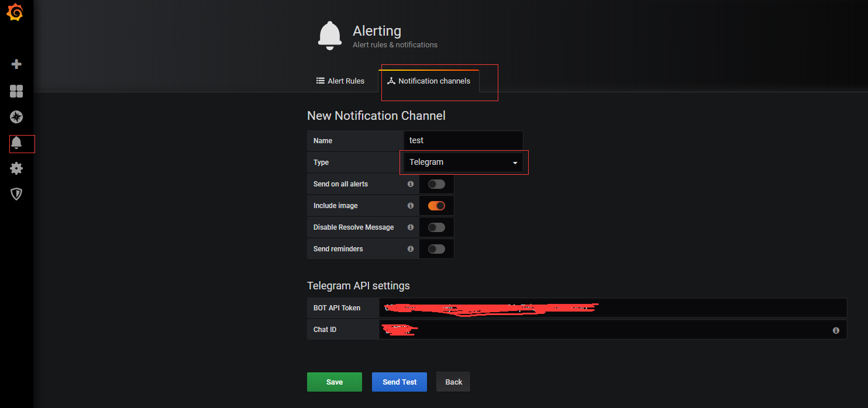
Task: Show info for Send reminders option
Action: pos(411,249)
